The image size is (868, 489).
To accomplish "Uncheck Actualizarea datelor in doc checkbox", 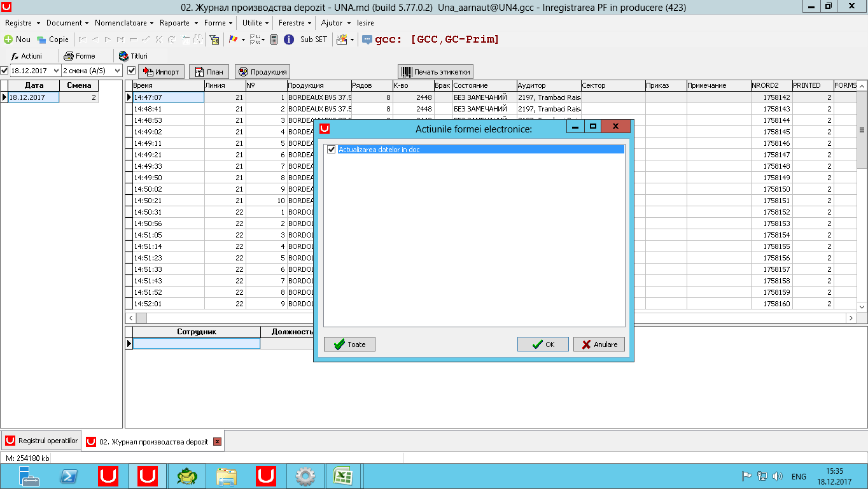I will [331, 150].
